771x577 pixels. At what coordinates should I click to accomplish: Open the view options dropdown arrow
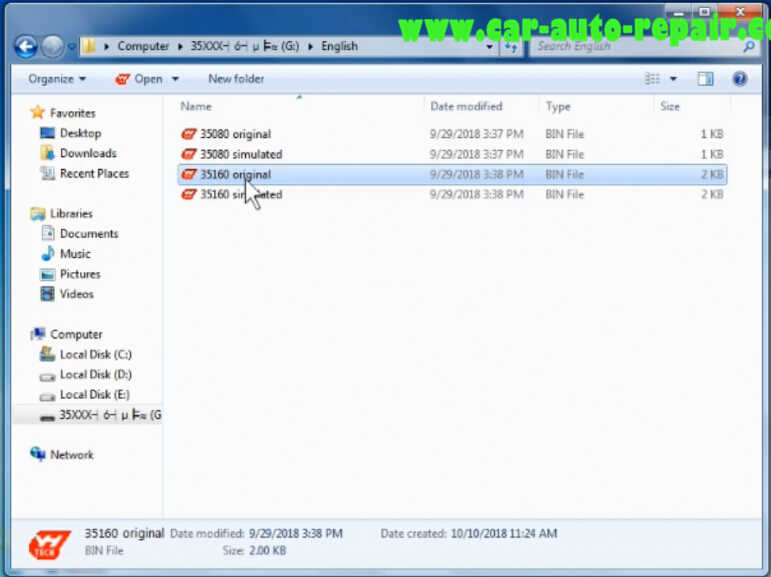(673, 79)
